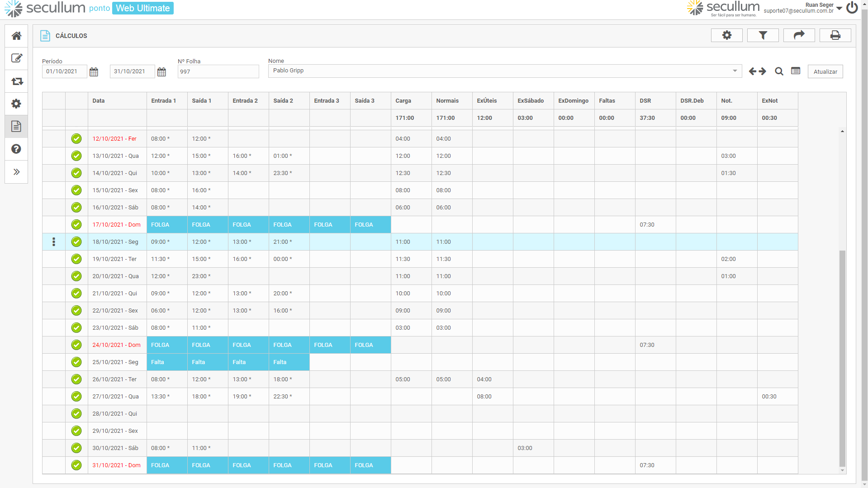This screenshot has height=488, width=868.
Task: Click the print icon button
Action: pos(835,35)
